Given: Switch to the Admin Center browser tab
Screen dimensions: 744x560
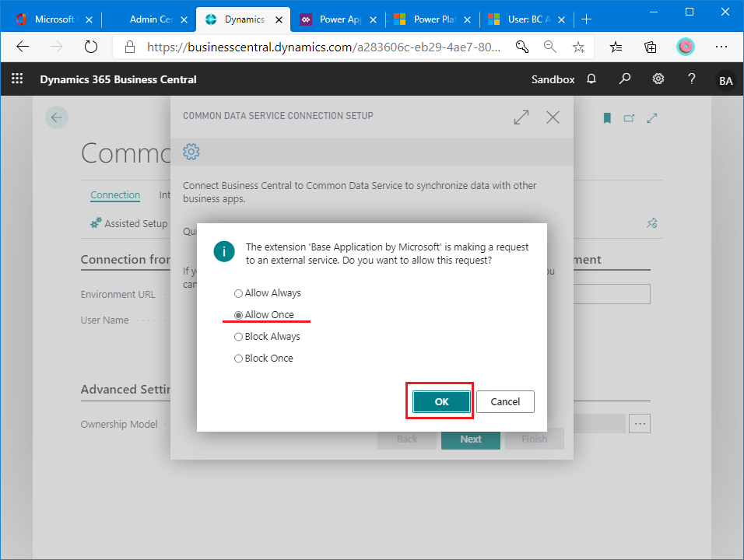Looking at the screenshot, I should click(151, 19).
